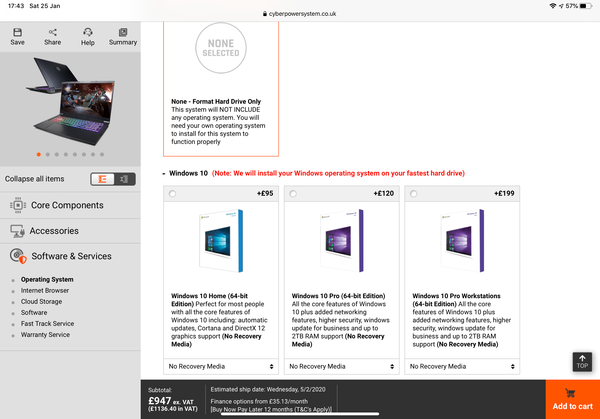This screenshot has width=600, height=419.
Task: Open Help headset icon
Action: 88,32
